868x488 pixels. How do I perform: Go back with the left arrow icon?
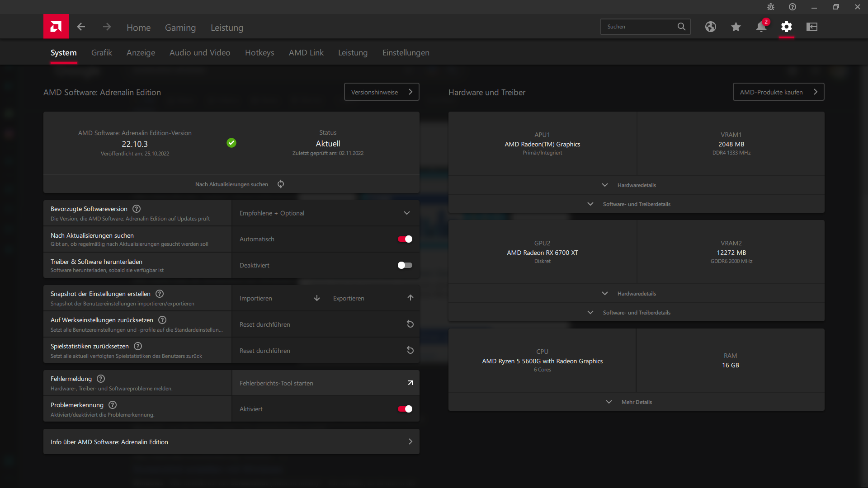81,27
